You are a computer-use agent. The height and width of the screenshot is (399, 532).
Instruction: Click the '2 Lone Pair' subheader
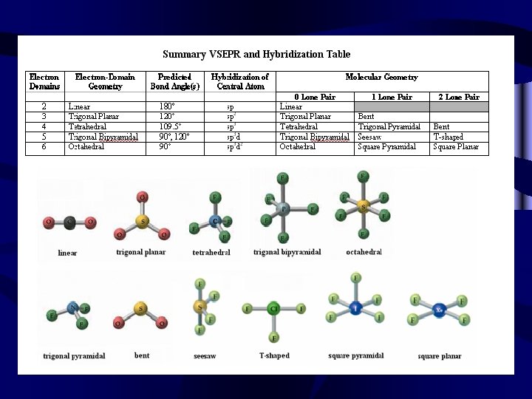click(x=459, y=97)
